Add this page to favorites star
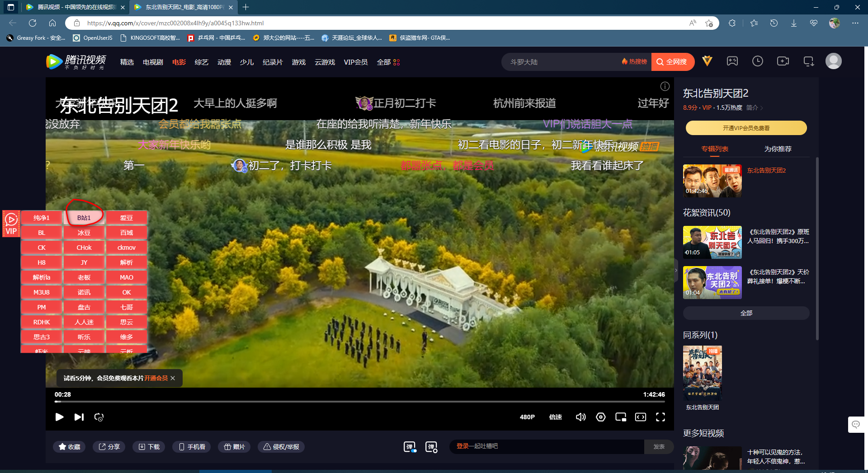The height and width of the screenshot is (473, 868). [x=709, y=23]
